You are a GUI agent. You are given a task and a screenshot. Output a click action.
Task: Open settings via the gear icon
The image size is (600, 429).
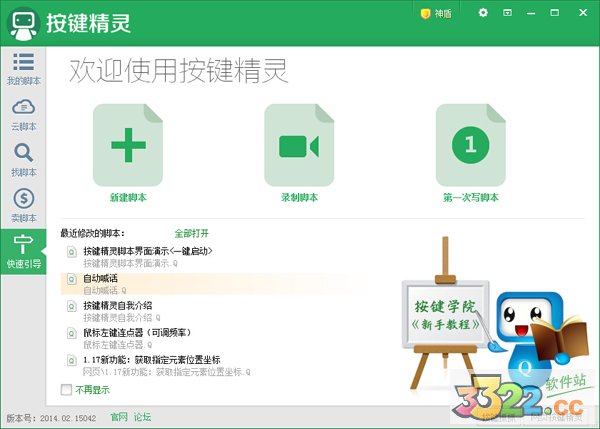[x=483, y=13]
